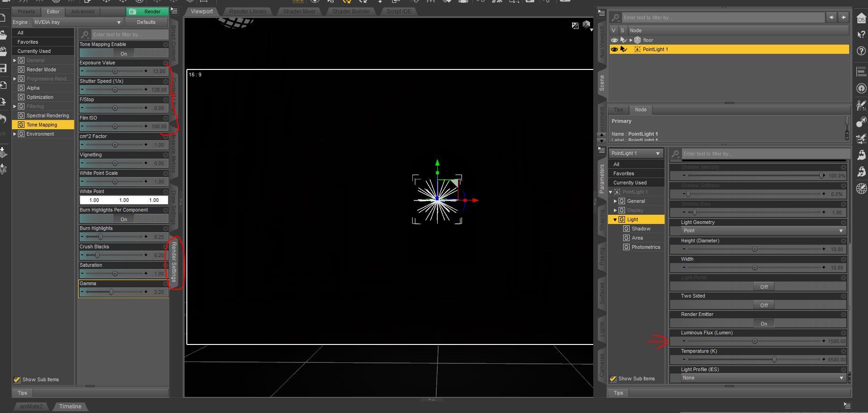This screenshot has height=413, width=868.
Task: Select Photometrics under Light group
Action: [646, 247]
